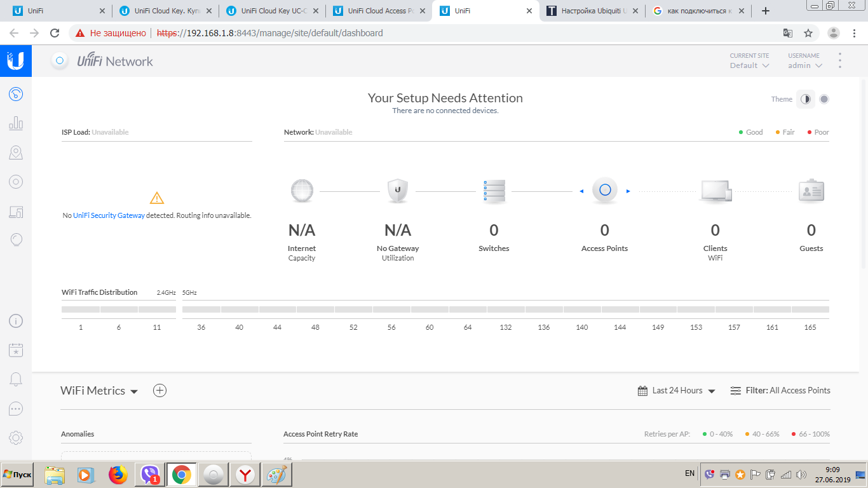Click the UniFi Security Gateway link
The image size is (868, 488).
[x=109, y=215]
